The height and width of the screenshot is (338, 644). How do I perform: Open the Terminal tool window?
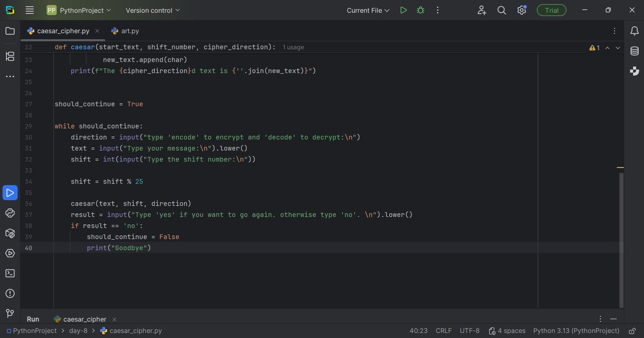tap(10, 273)
